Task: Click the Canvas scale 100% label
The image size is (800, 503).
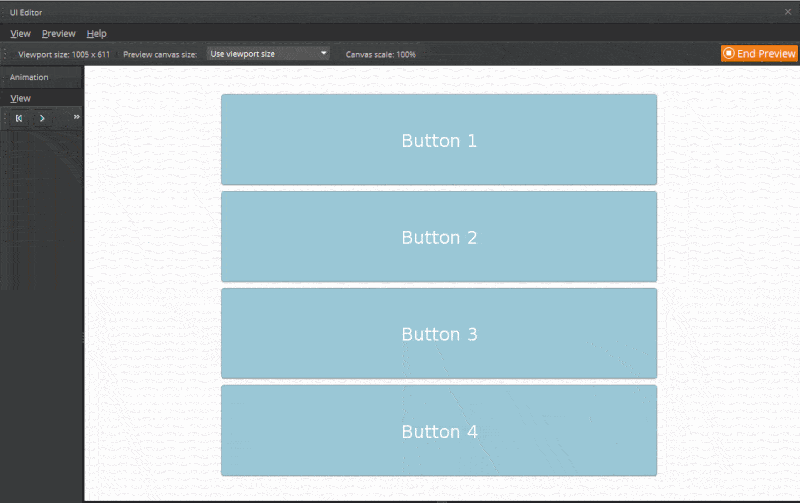Action: (380, 54)
